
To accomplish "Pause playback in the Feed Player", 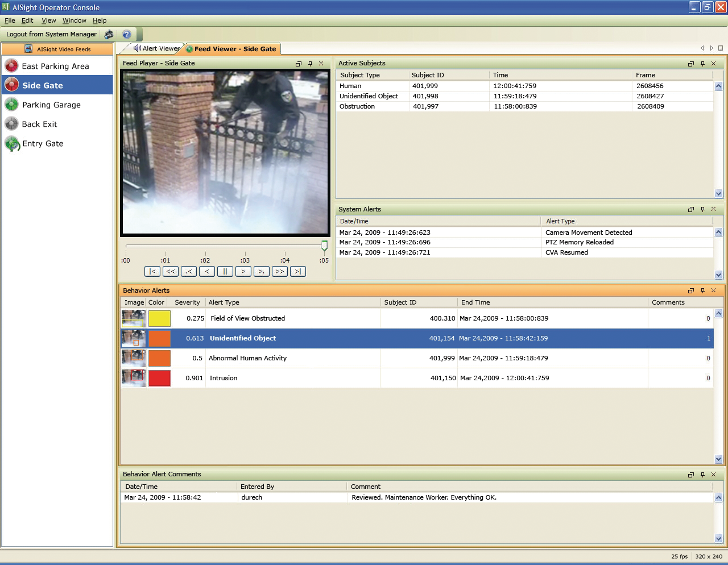I will click(225, 271).
